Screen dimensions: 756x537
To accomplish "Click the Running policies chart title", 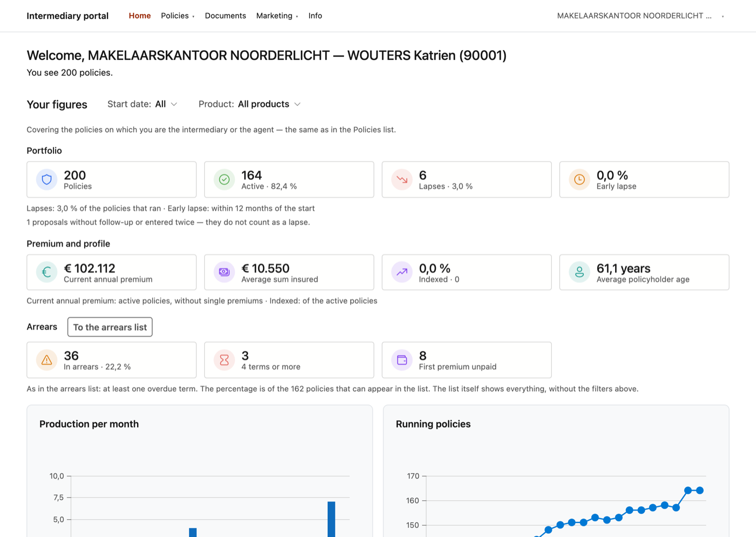I will (433, 424).
